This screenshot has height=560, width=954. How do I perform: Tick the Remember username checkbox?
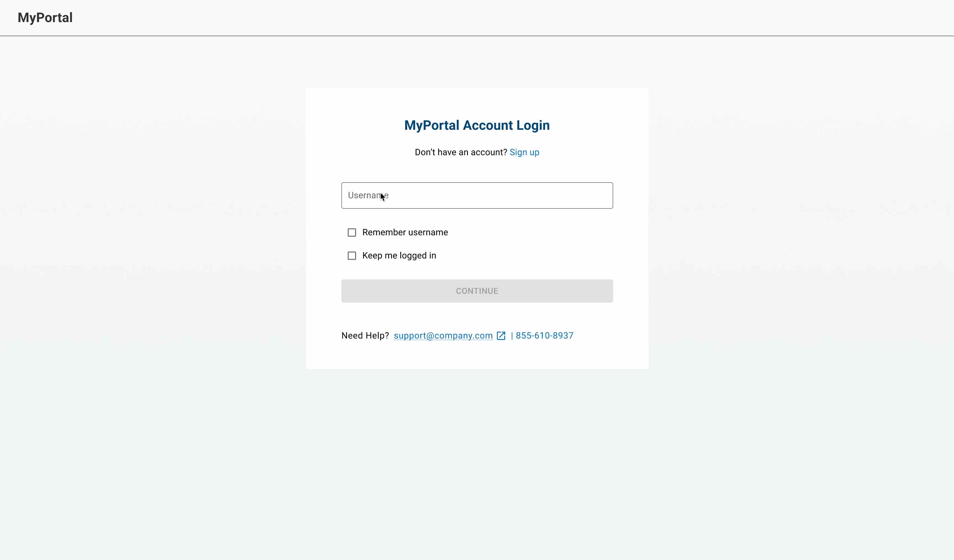click(x=352, y=232)
